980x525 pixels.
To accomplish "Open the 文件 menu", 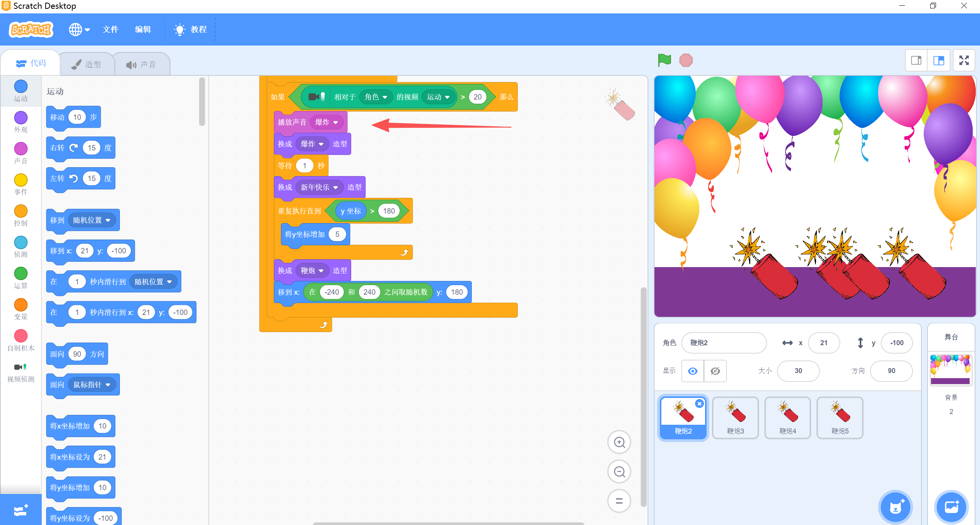I will coord(110,29).
